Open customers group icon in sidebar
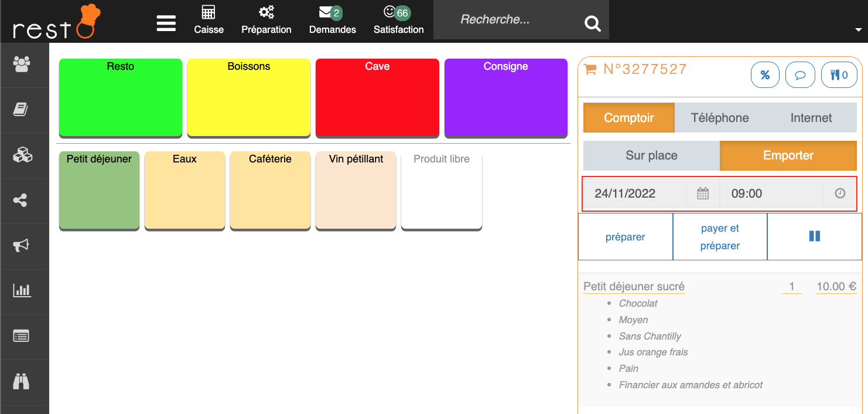This screenshot has width=868, height=414. [x=22, y=65]
